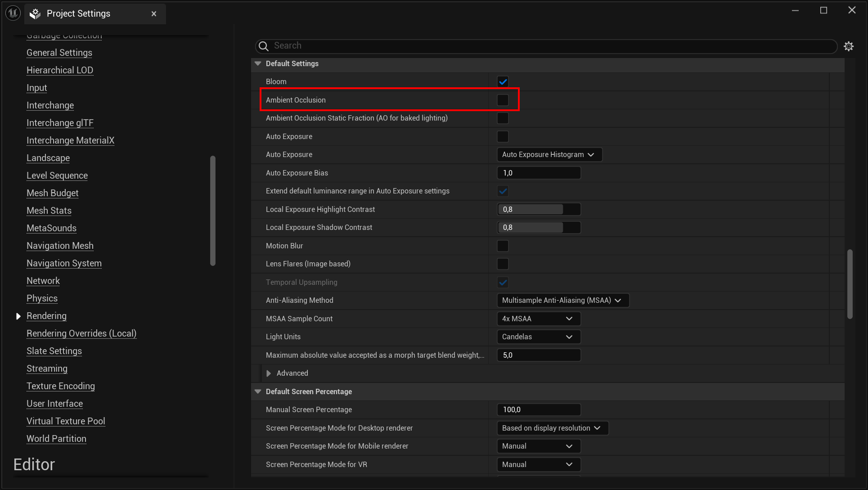The image size is (868, 490).
Task: Open the Anti-Aliasing Method dropdown
Action: point(562,300)
